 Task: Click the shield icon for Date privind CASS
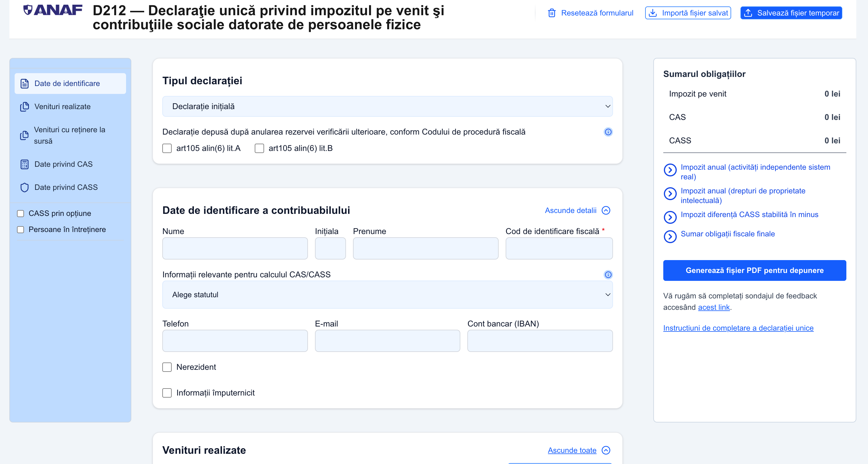click(25, 187)
